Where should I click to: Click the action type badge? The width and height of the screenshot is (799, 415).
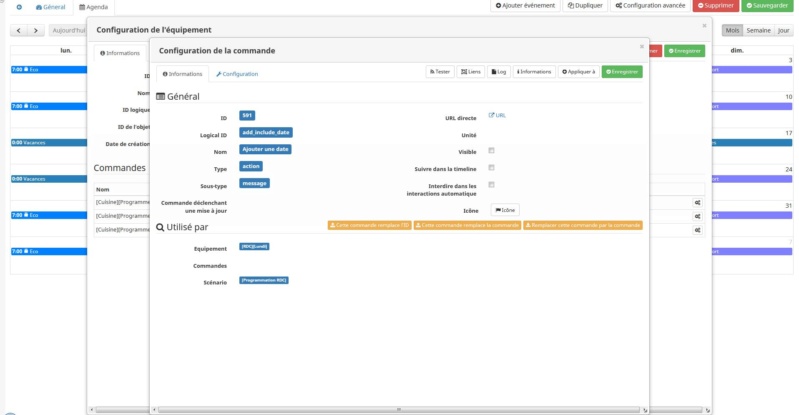[251, 166]
